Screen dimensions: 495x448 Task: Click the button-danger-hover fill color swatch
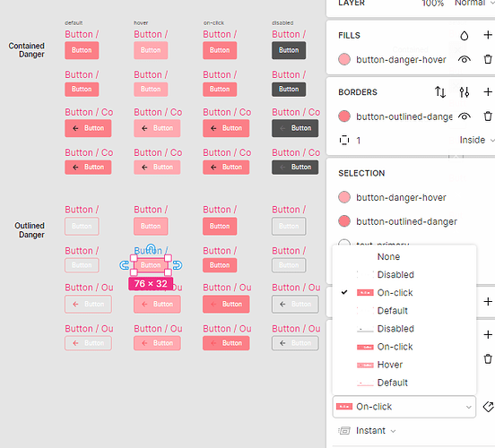click(344, 59)
